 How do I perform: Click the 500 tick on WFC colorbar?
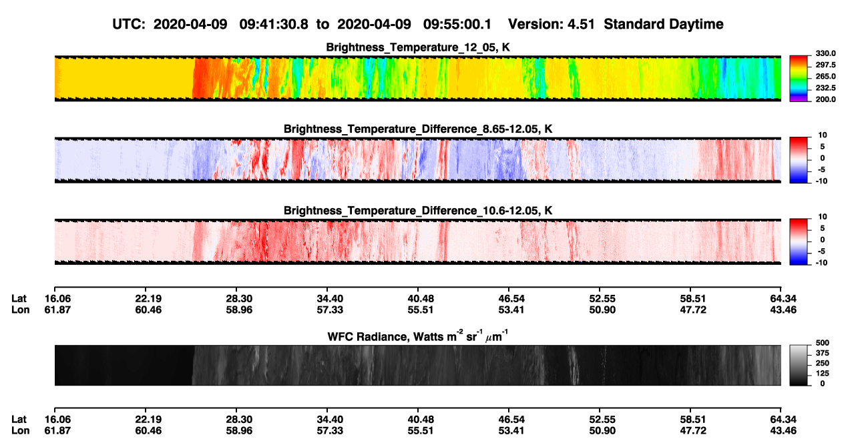822,343
